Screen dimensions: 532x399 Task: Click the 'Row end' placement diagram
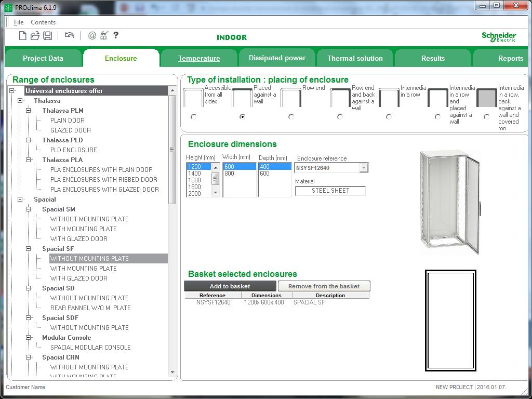pos(291,98)
